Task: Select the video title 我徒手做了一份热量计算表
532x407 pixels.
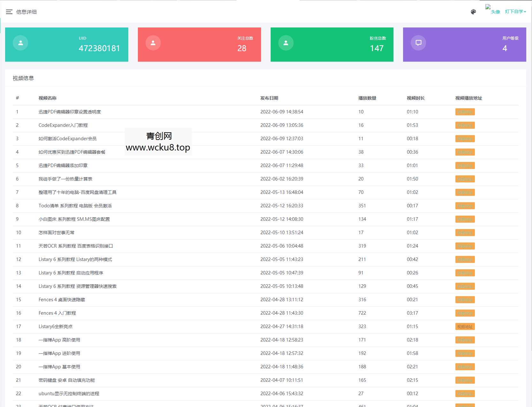Action: (x=66, y=179)
